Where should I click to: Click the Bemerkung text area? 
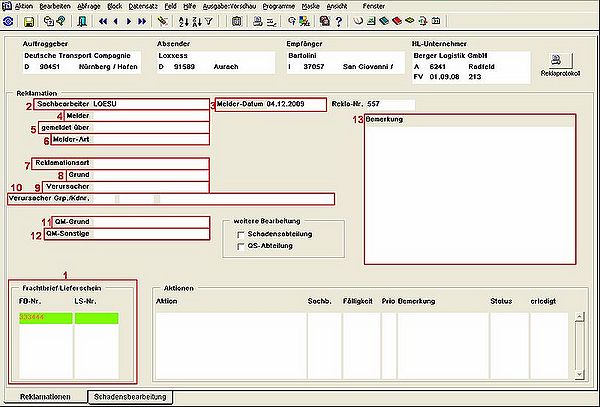tap(470, 189)
